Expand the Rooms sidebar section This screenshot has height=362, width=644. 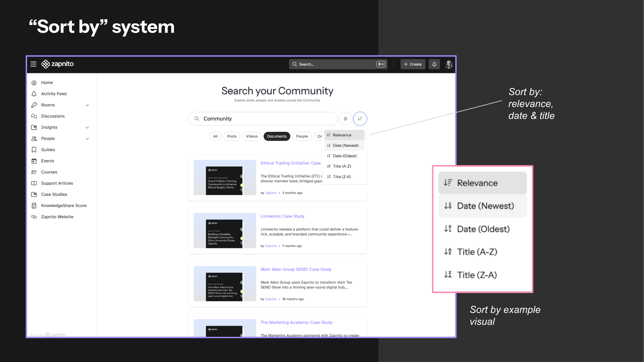tap(87, 105)
